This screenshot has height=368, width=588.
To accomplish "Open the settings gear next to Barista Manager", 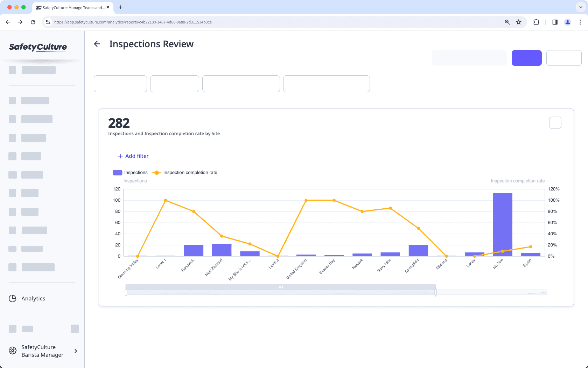I will coord(12,350).
